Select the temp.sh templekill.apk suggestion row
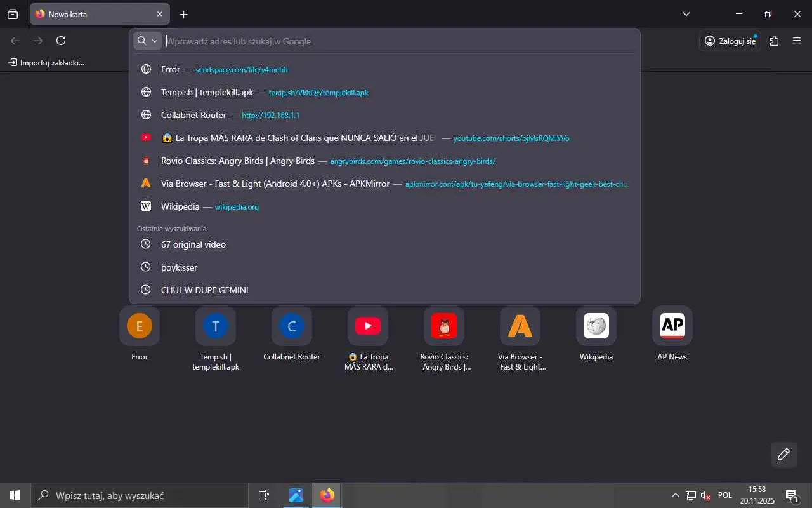The width and height of the screenshot is (812, 508). [384, 92]
